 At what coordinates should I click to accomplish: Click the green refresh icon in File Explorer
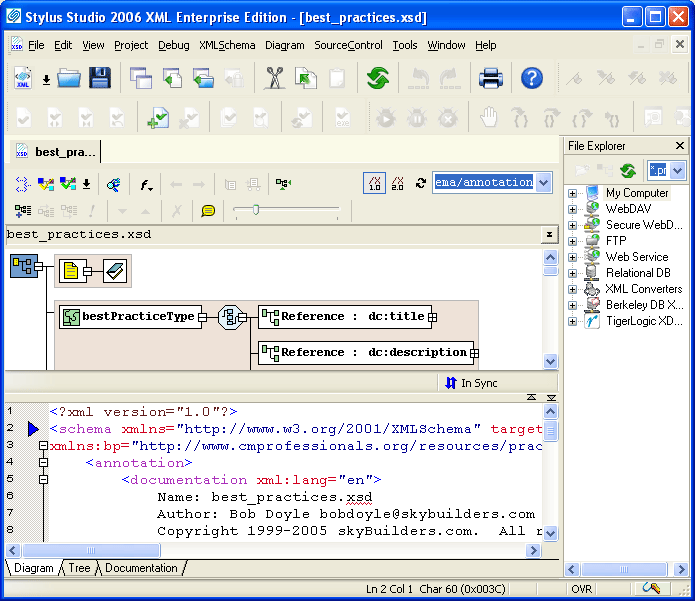[x=628, y=171]
